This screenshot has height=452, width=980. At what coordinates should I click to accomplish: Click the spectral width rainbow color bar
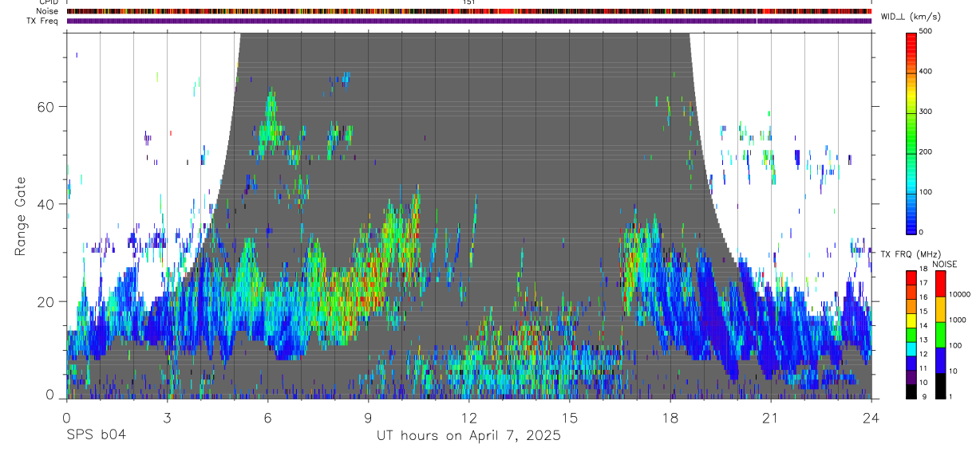click(x=911, y=132)
